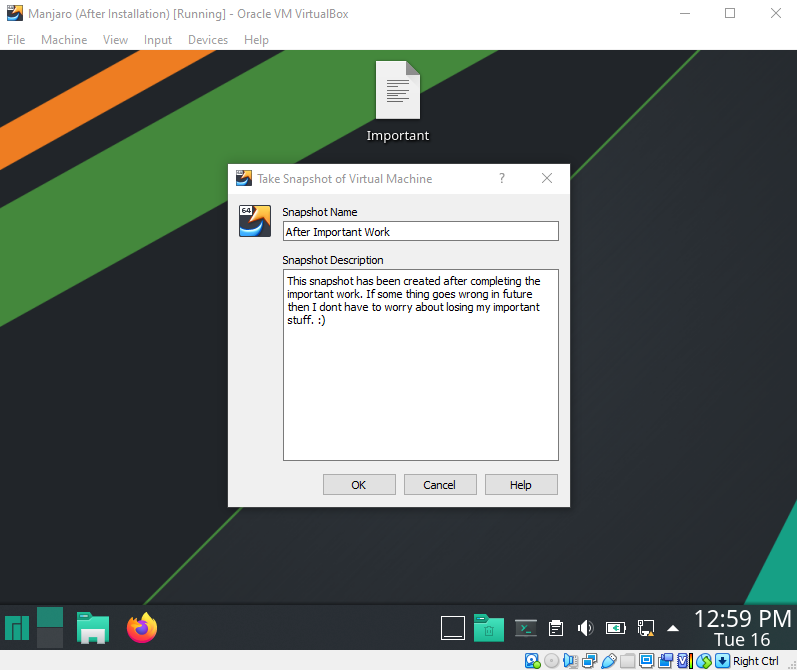Click VirtualBox hard disk activity indicator

pos(532,661)
